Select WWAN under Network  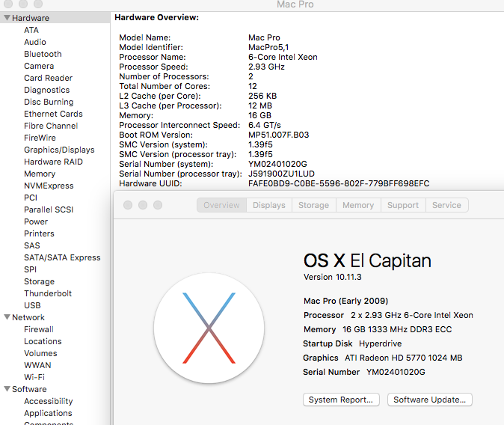tap(37, 365)
